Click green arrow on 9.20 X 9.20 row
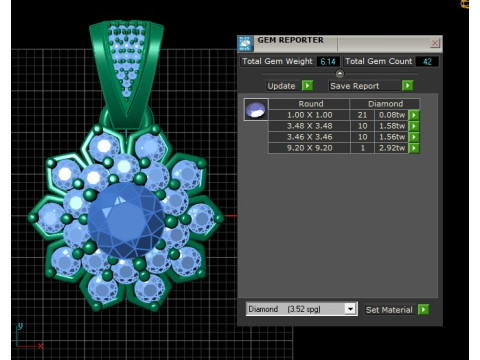The image size is (480, 360). [414, 148]
